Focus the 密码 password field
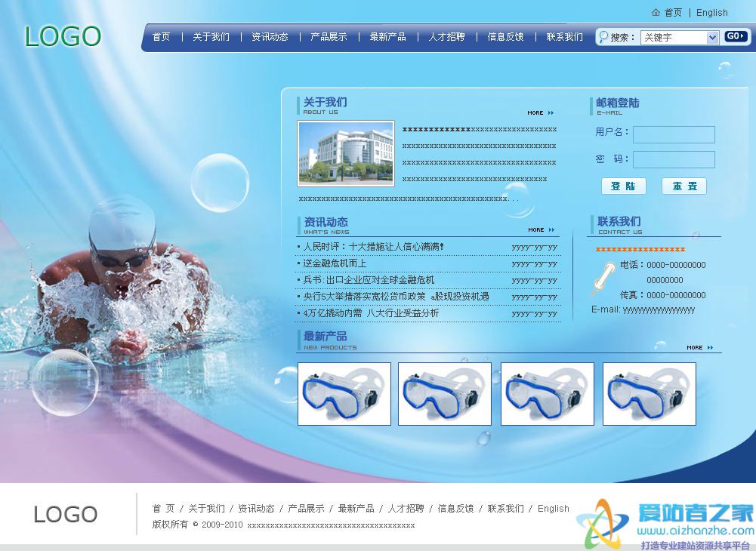The width and height of the screenshot is (756, 551). (673, 159)
